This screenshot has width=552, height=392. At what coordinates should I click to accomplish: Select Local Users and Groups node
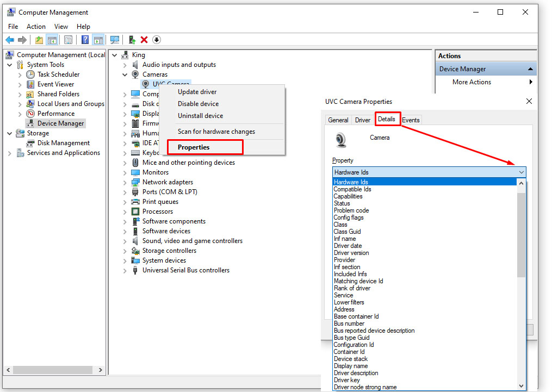point(71,104)
